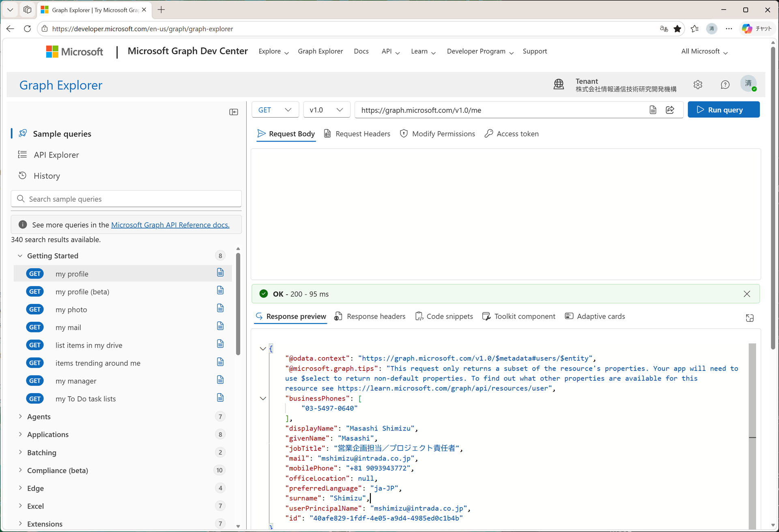Click the share query icon

(670, 110)
